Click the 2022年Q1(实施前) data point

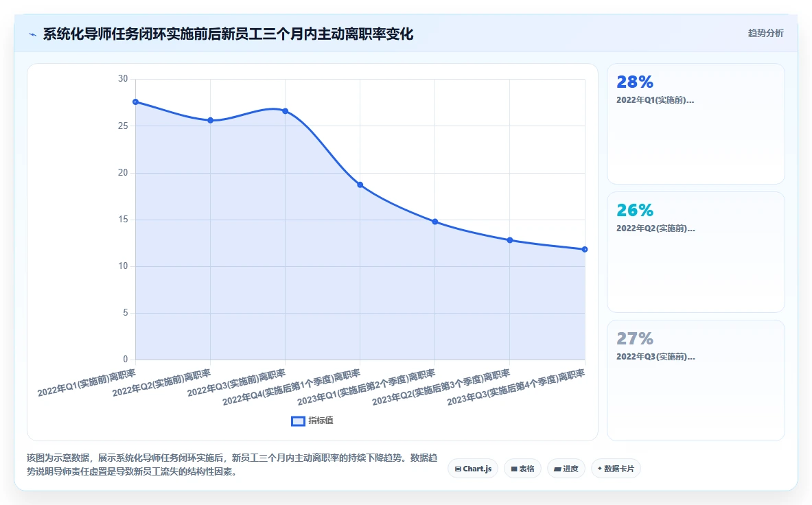136,102
